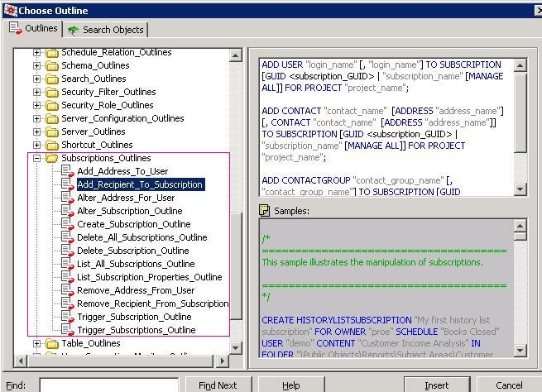The height and width of the screenshot is (392, 542).
Task: Collapse the Subscriptions_Outlines tree node
Action: coord(37,158)
